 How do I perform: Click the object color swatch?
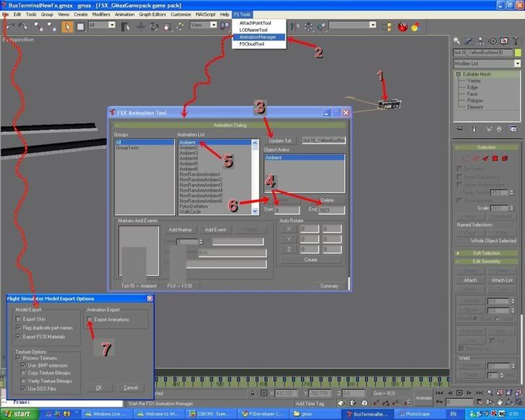(x=518, y=53)
